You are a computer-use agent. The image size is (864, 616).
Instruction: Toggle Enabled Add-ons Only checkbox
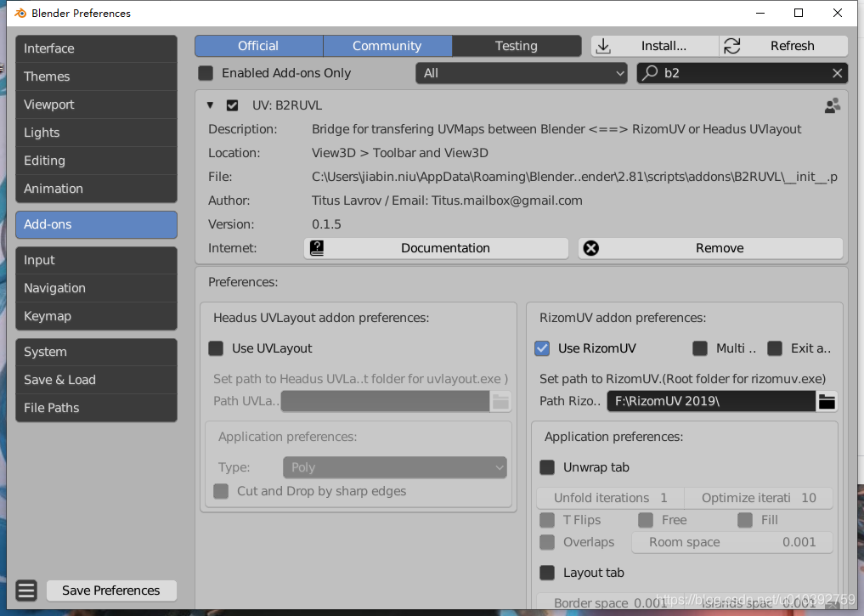(x=206, y=73)
